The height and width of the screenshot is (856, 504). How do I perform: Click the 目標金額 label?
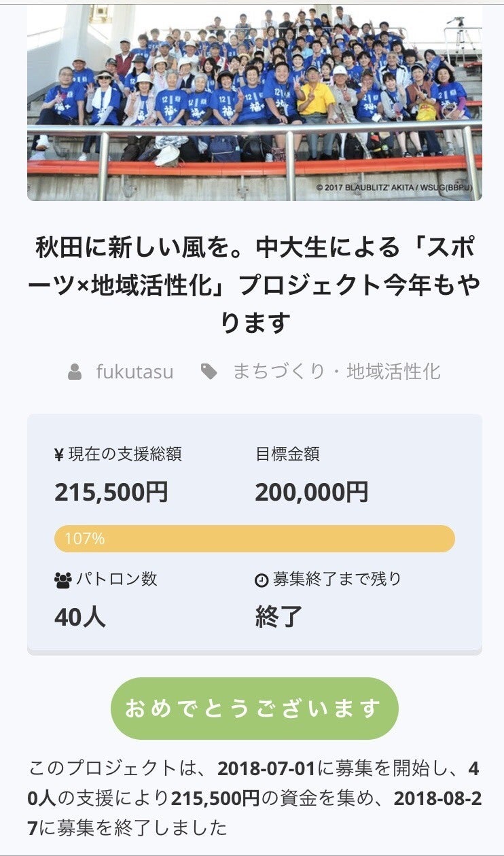(x=287, y=454)
